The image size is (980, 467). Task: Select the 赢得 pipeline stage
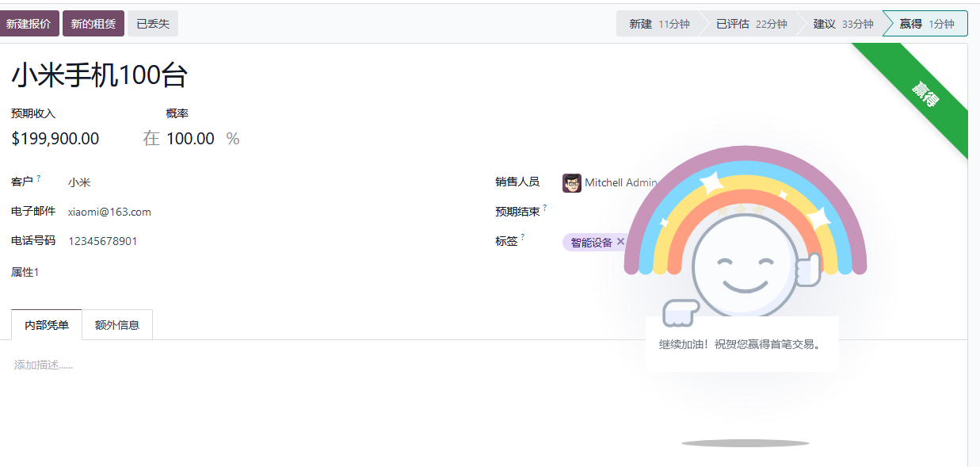926,24
